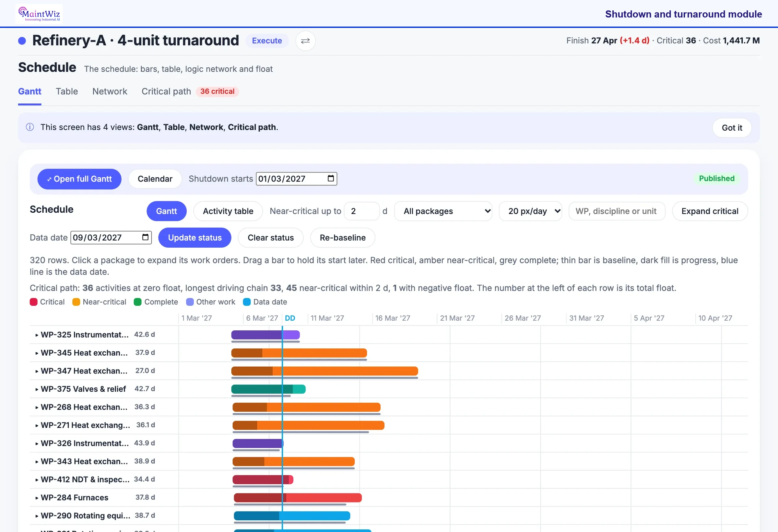
Task: Expand WP-325 Instrumentation package
Action: (37, 335)
